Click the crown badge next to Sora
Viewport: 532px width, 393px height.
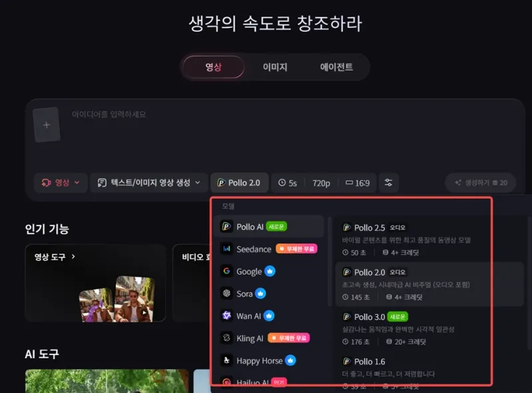[260, 293]
